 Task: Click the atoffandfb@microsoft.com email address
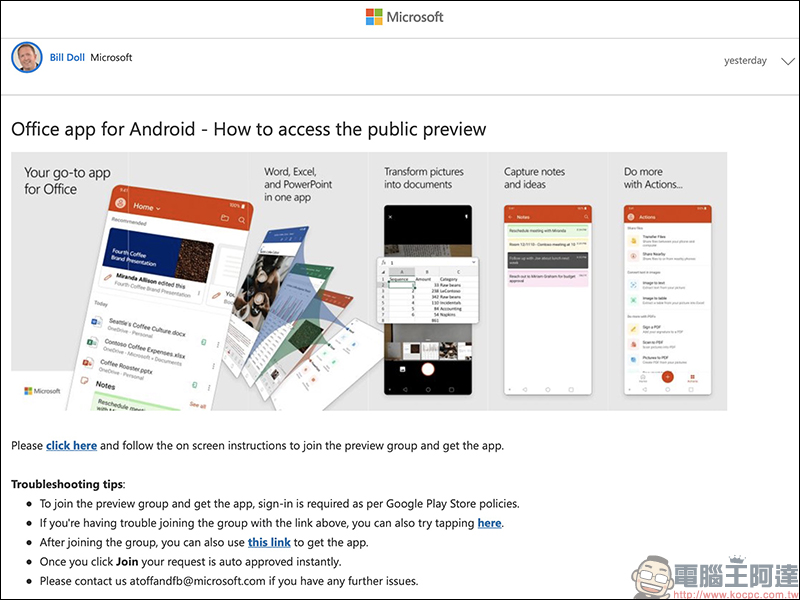[197, 581]
